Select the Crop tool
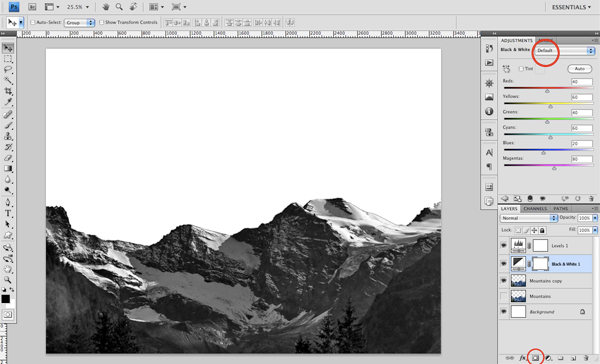Screen dimensions: 600x364 [x=8, y=91]
